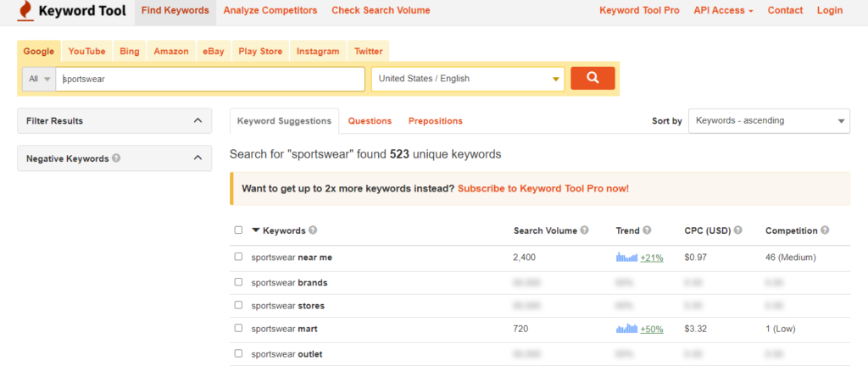
Task: Collapse the Negative Keywords panel
Action: (114, 158)
